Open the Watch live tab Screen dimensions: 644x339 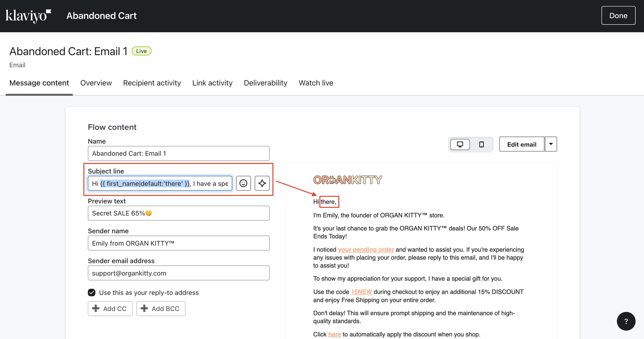(x=316, y=83)
